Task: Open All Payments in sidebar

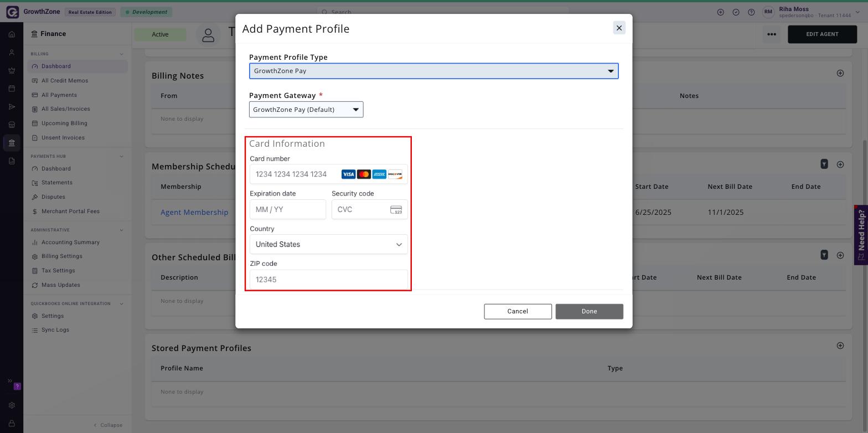Action: click(59, 95)
